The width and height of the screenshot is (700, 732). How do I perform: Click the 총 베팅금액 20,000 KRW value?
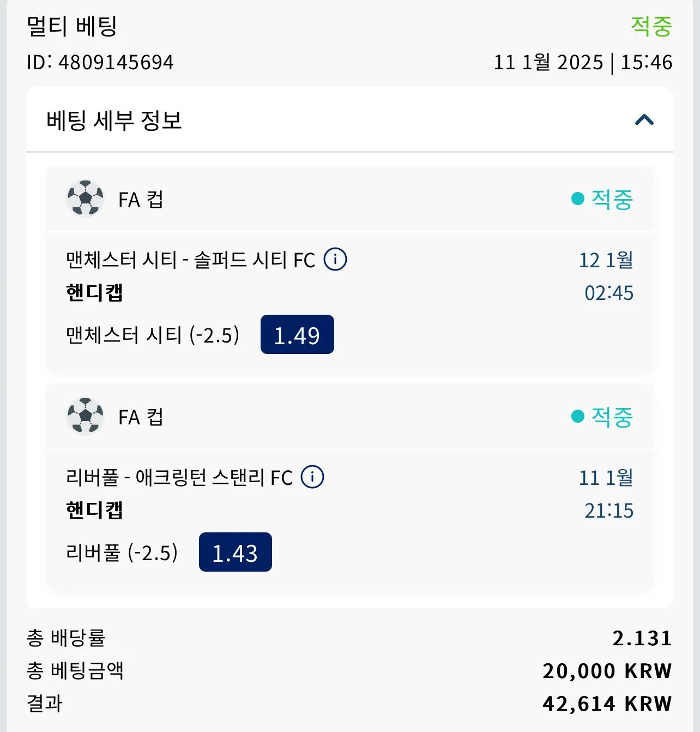(607, 670)
